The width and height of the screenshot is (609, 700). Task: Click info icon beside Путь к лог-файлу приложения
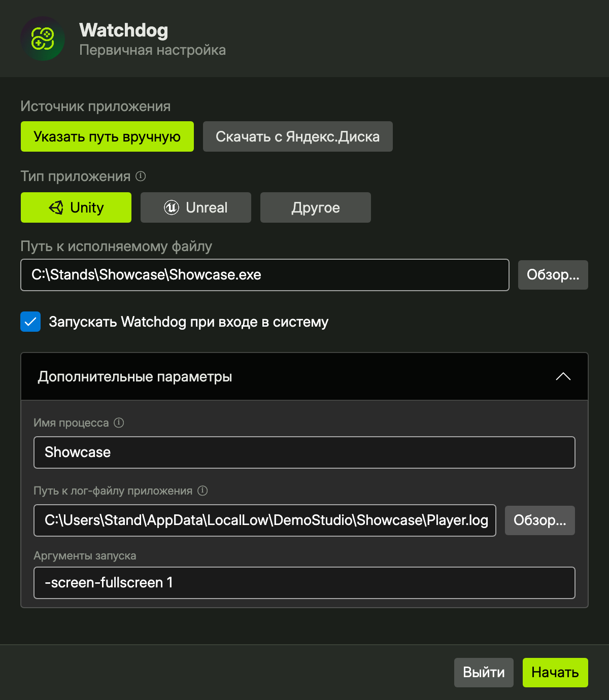pyautogui.click(x=202, y=491)
